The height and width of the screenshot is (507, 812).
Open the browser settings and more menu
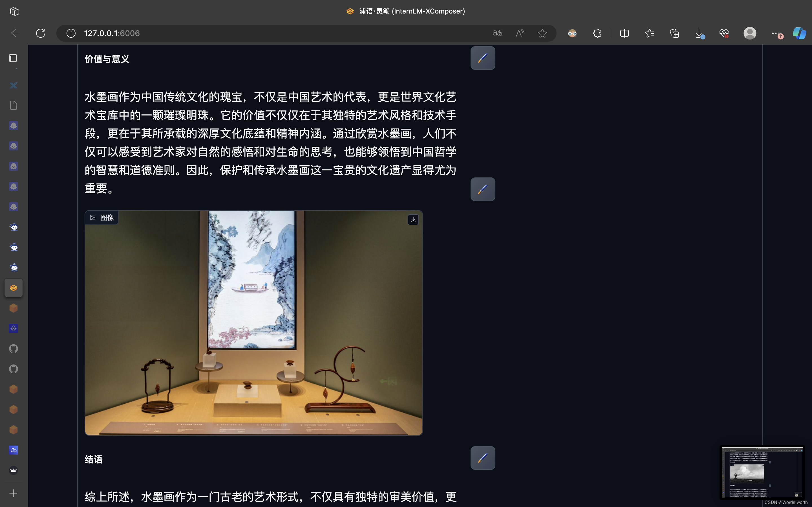click(x=775, y=33)
